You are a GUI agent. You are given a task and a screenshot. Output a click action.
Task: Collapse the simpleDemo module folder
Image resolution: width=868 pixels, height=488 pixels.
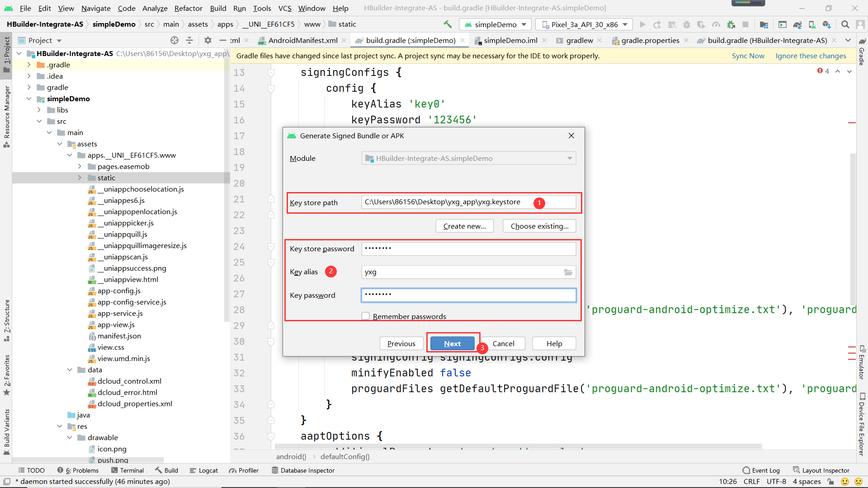[x=29, y=99]
